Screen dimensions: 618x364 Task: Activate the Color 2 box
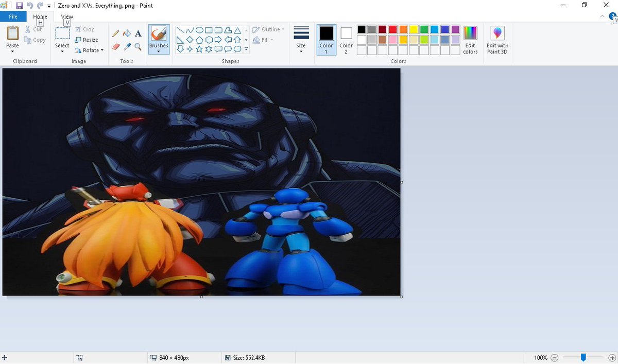(346, 40)
